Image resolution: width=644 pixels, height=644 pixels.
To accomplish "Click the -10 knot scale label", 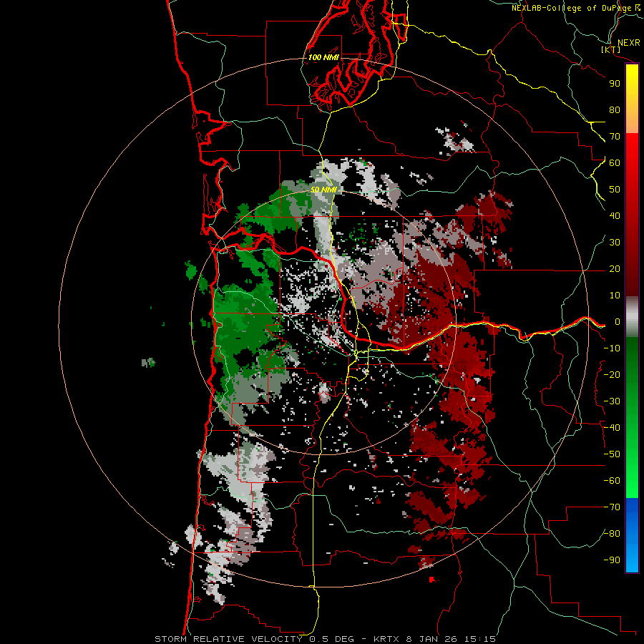I will [x=612, y=348].
